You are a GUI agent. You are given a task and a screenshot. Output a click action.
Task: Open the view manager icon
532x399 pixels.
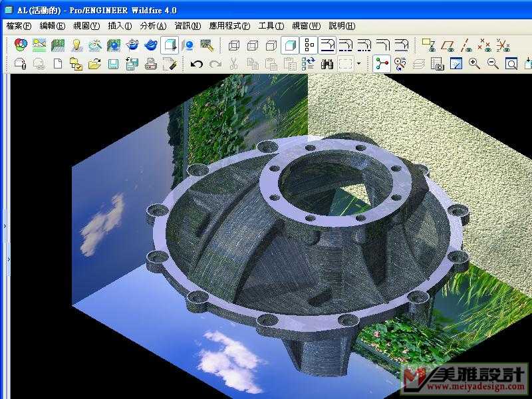438,64
